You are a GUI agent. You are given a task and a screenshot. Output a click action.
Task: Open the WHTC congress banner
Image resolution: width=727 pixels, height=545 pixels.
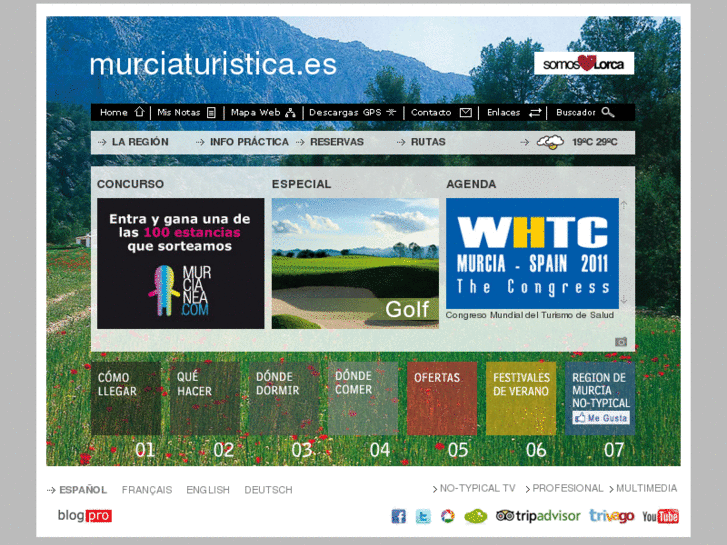(532, 253)
